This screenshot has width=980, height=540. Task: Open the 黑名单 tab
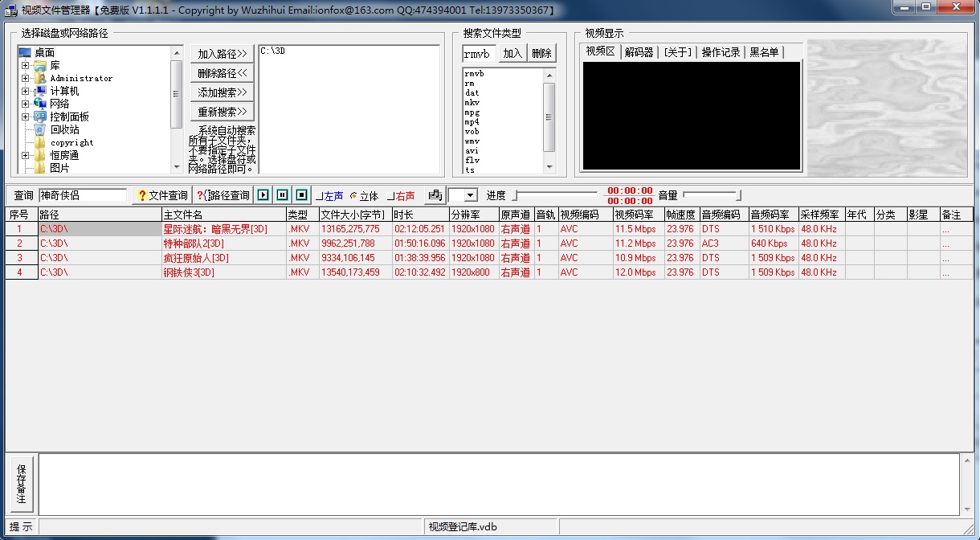(x=763, y=52)
